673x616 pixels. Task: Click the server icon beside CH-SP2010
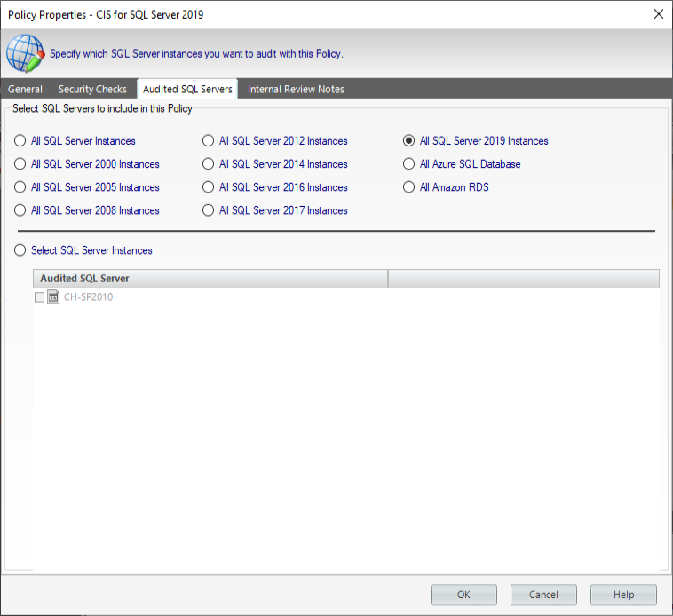[x=53, y=296]
